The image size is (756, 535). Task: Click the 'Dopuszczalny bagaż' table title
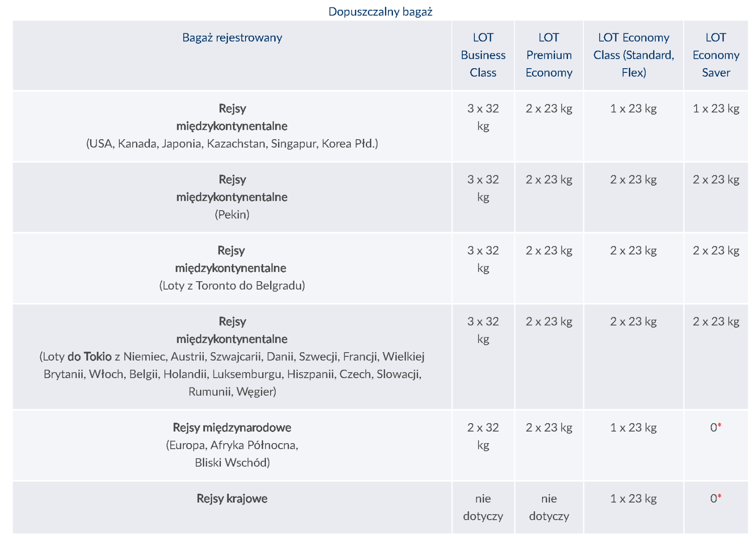tap(380, 12)
